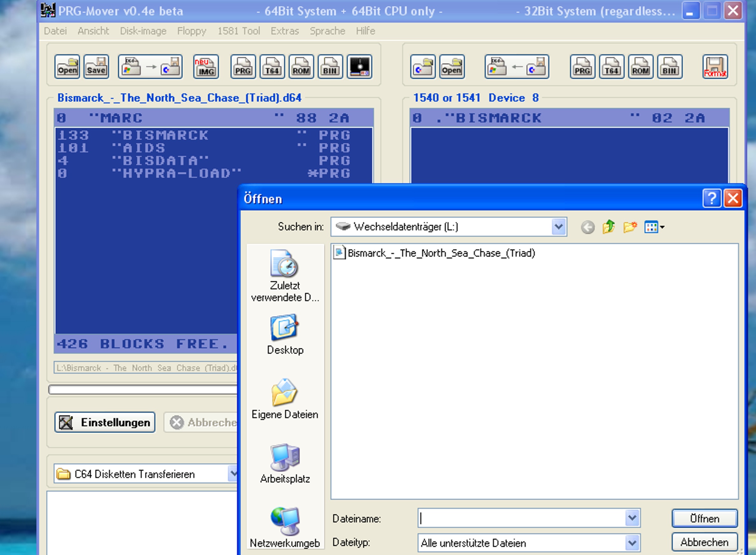Open the Hilfe menu

(x=365, y=31)
